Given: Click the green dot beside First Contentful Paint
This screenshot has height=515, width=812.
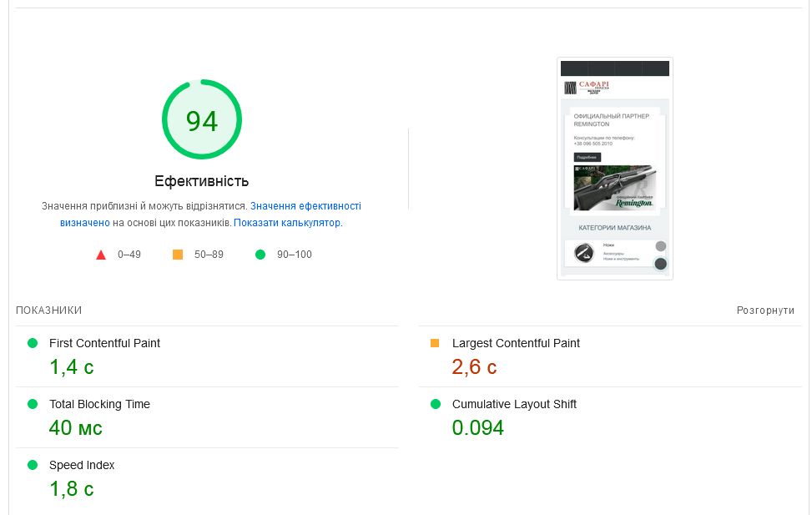Looking at the screenshot, I should click(33, 343).
